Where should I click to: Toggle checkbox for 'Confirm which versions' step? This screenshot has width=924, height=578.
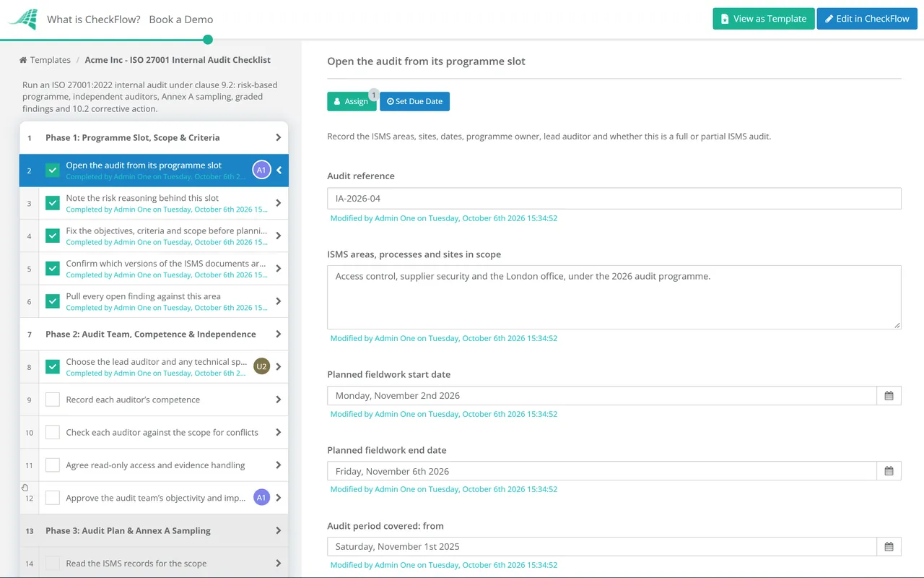53,269
